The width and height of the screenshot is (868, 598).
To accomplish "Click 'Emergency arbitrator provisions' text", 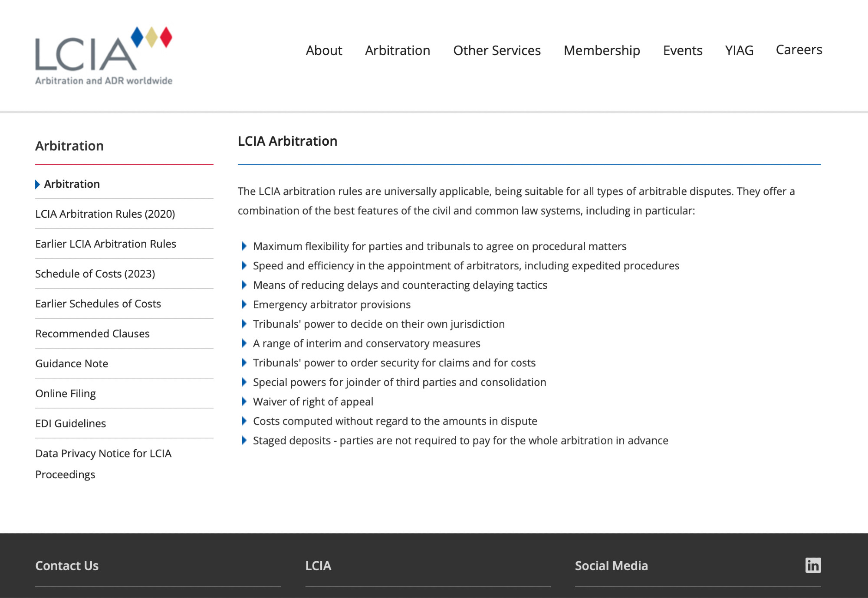I will click(332, 305).
